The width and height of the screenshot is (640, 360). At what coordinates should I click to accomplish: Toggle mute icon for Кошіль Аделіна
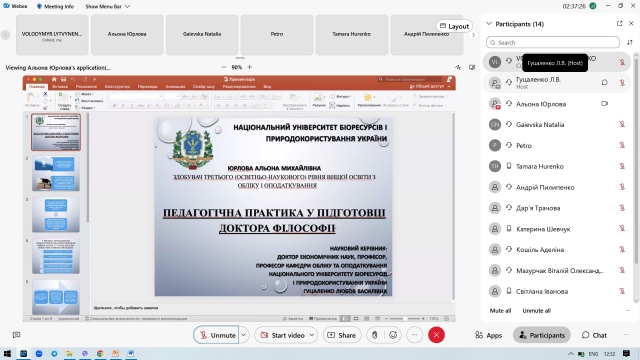pos(622,249)
